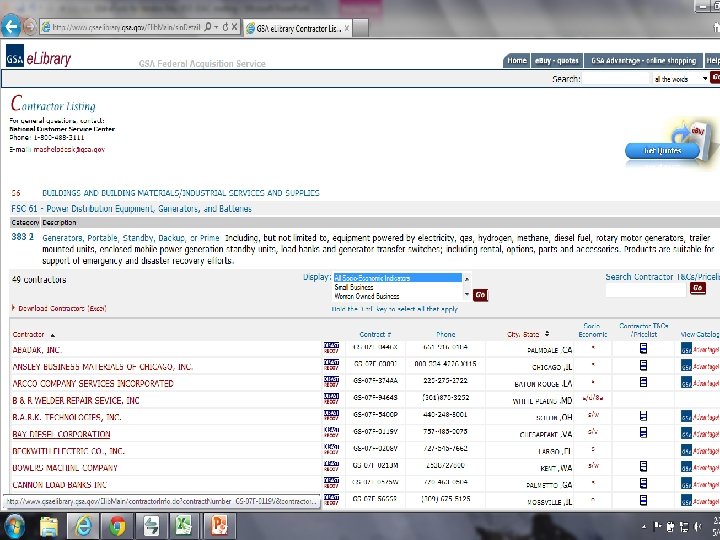Click the '49 contractors' count text
Image resolution: width=720 pixels, height=540 pixels.
(39, 280)
